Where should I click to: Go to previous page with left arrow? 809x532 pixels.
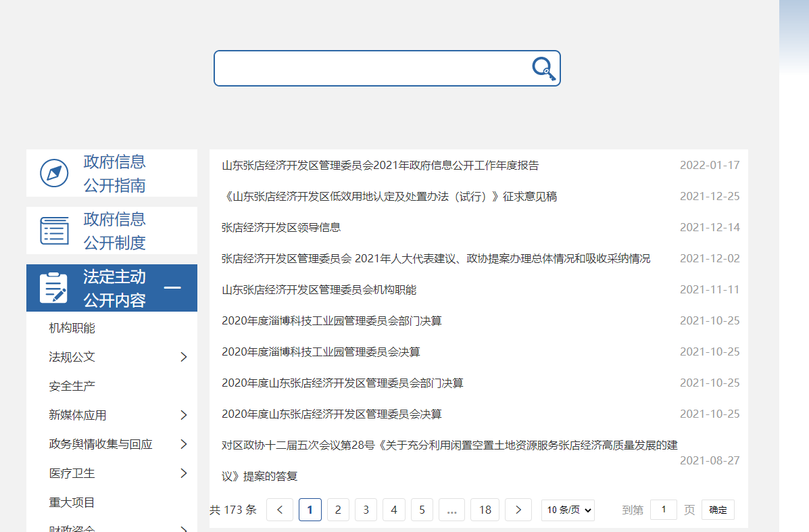tap(280, 510)
